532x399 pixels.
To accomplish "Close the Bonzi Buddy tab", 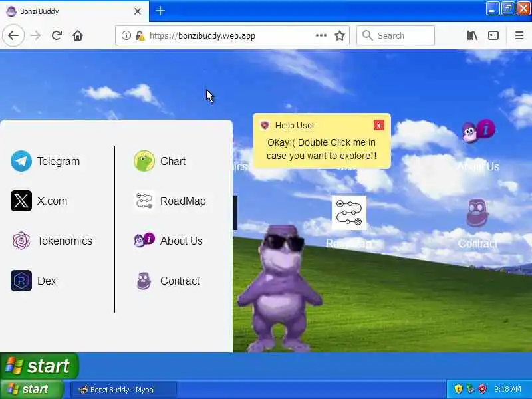I will pos(138,11).
